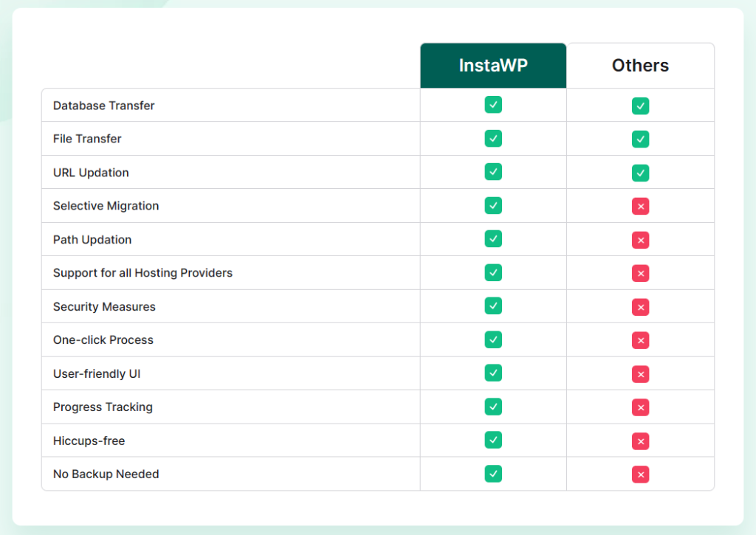Image resolution: width=756 pixels, height=535 pixels.
Task: Select the InstaWP column header
Action: 493,66
